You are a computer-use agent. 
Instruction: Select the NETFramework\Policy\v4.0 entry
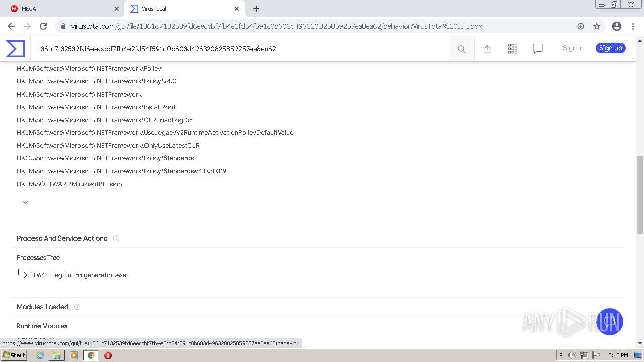[x=96, y=81]
